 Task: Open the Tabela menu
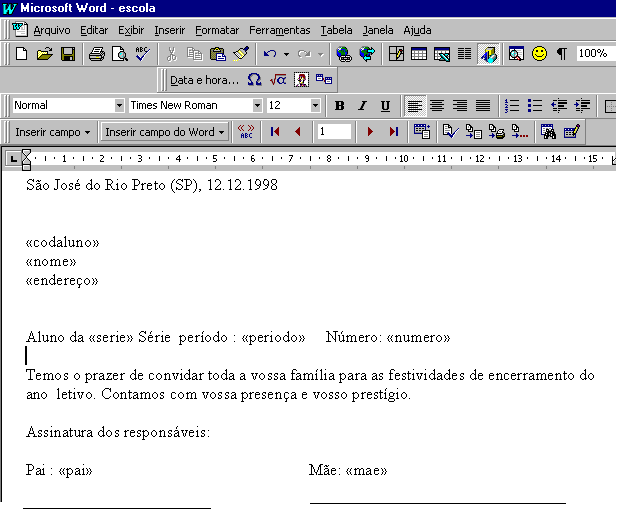(336, 30)
